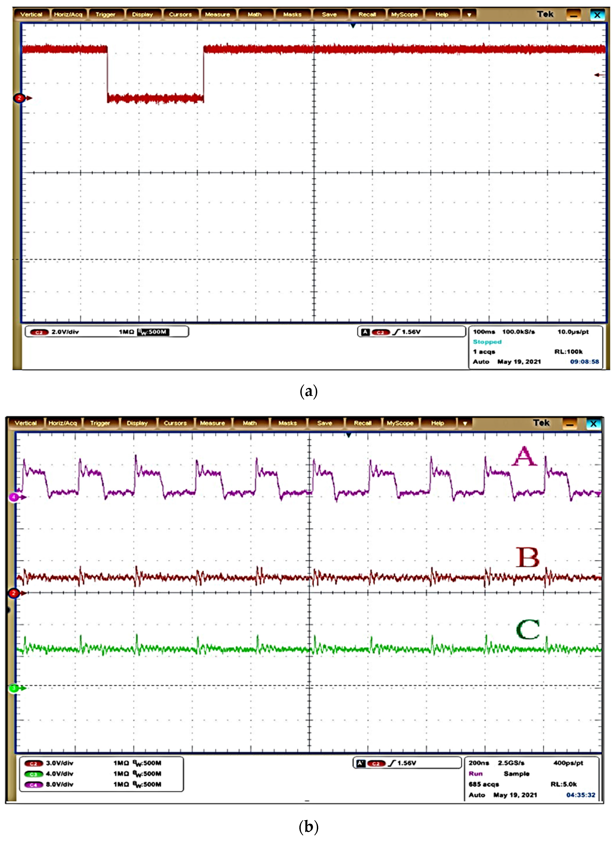Click the A trigger indicator in top scope readout

[x=365, y=332]
